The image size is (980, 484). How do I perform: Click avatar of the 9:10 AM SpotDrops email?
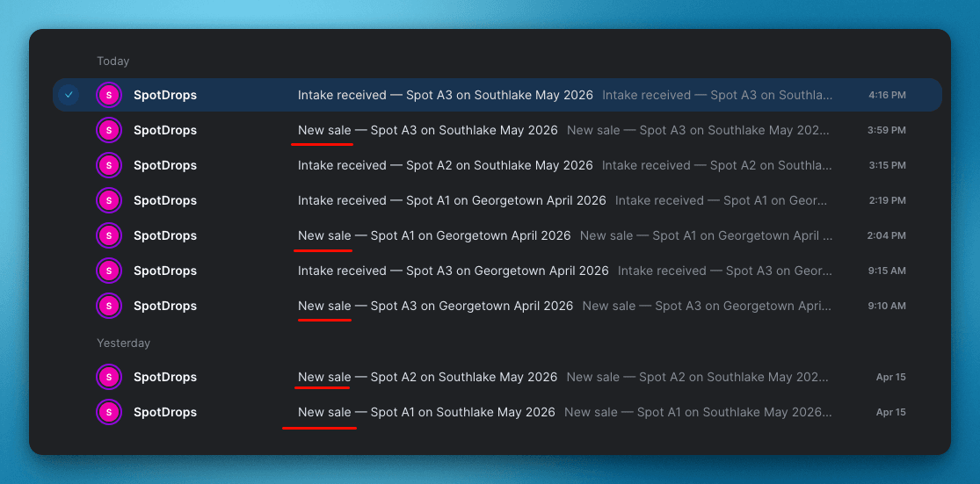109,306
